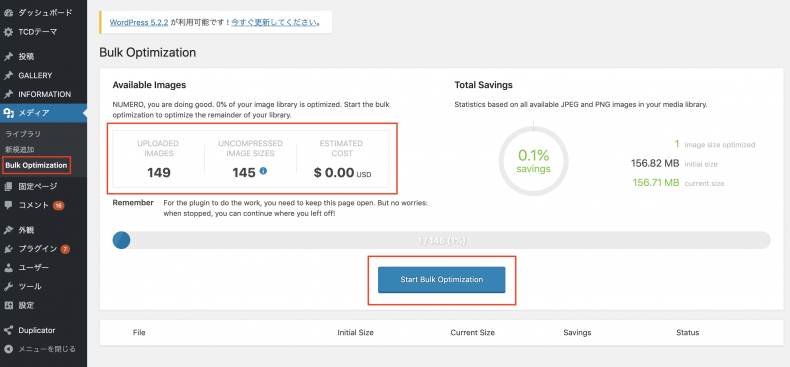
Task: Click the pages icon beside 固定ページ
Action: click(8, 187)
